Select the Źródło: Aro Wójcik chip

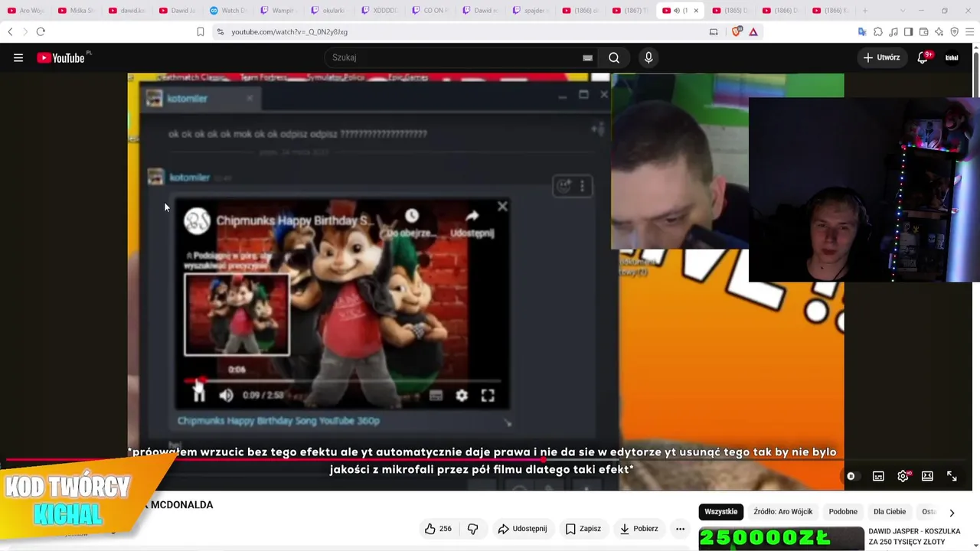(783, 512)
